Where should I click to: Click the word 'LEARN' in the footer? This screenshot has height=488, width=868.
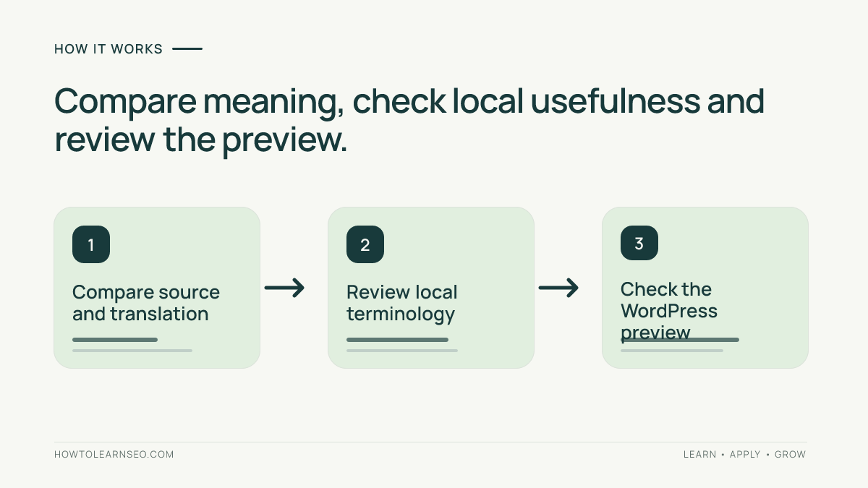click(x=699, y=455)
